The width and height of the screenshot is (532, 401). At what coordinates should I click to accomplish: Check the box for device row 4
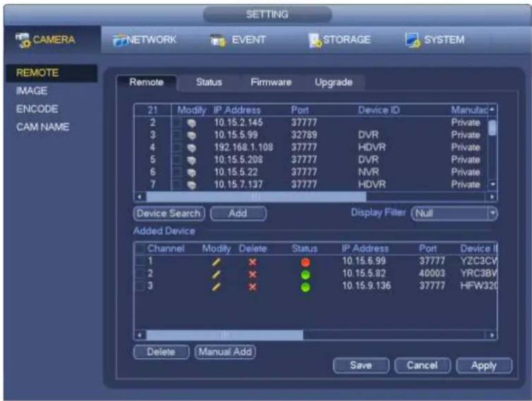pyautogui.click(x=177, y=147)
